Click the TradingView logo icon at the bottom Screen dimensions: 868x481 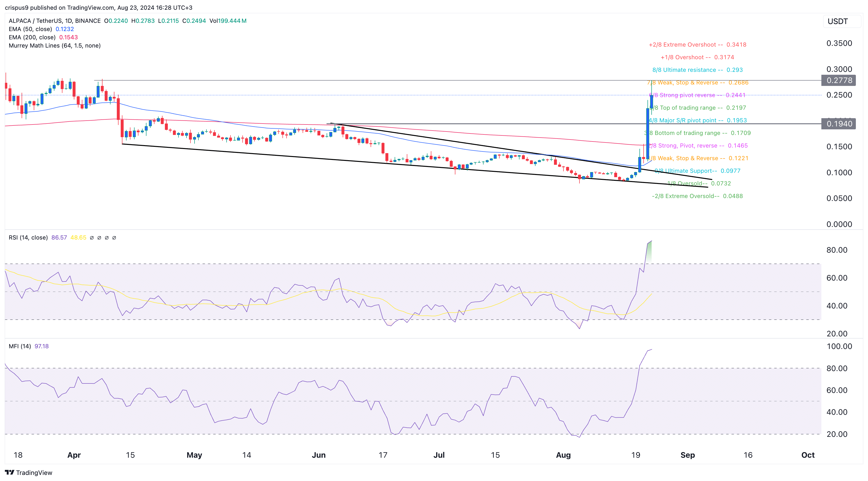[9, 472]
